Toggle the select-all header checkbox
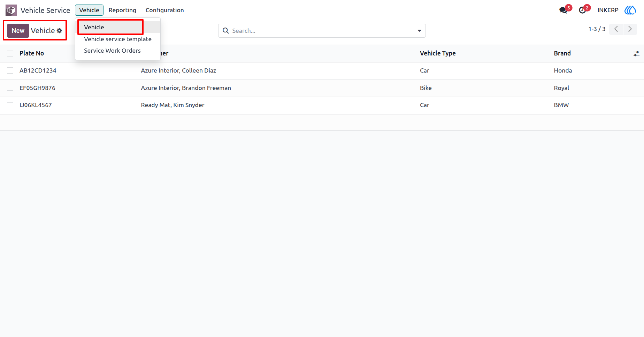644x337 pixels. pyautogui.click(x=10, y=53)
